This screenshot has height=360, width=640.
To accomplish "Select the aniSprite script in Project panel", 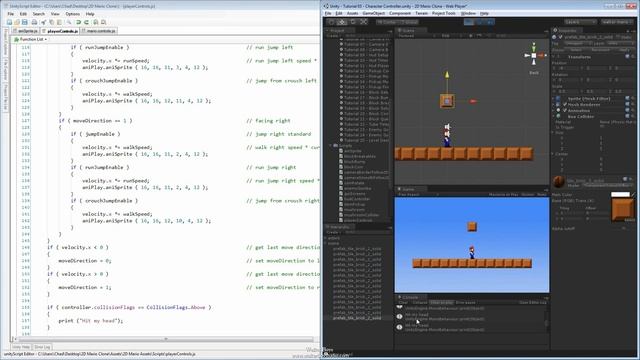I will click(x=352, y=151).
